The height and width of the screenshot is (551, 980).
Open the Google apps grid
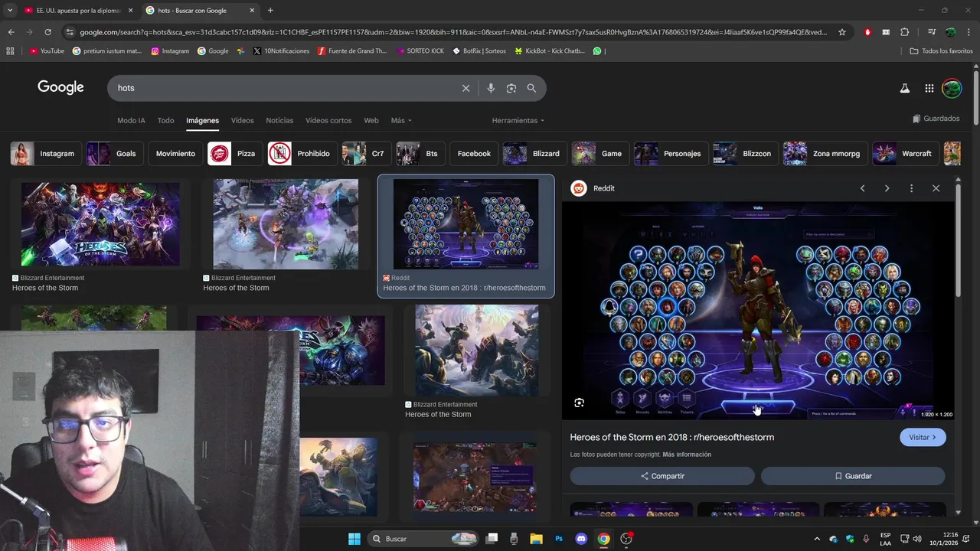pos(929,88)
